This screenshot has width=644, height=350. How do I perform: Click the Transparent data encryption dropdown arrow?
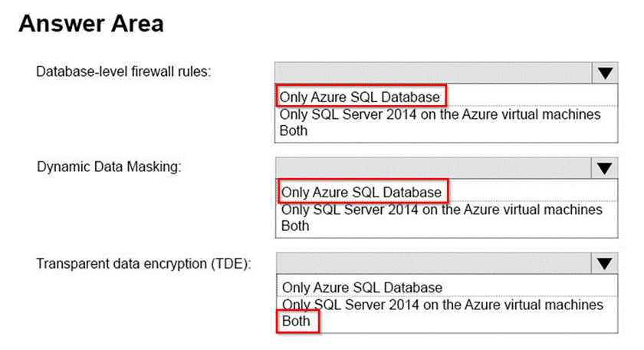point(605,264)
